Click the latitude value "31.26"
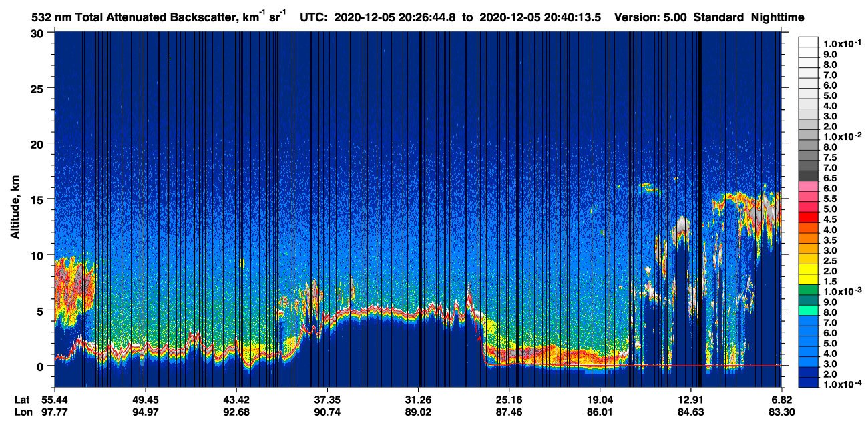868x445 pixels. tap(418, 400)
